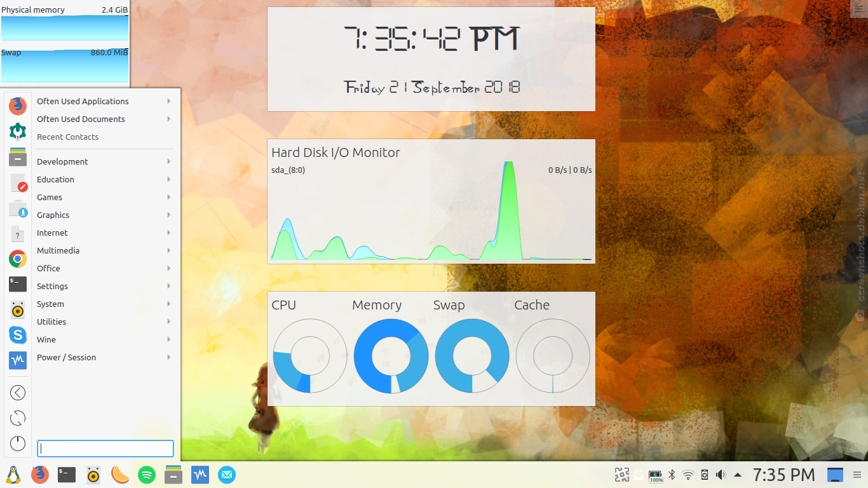This screenshot has height=488, width=868.
Task: Open Clementine orange icon in taskbar
Action: 120,475
